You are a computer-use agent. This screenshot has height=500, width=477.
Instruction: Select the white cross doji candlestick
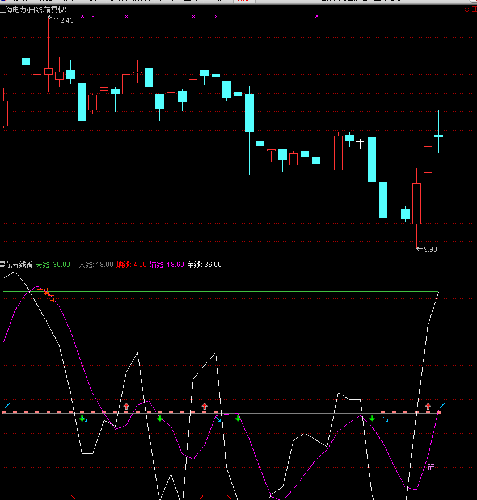coord(360,144)
